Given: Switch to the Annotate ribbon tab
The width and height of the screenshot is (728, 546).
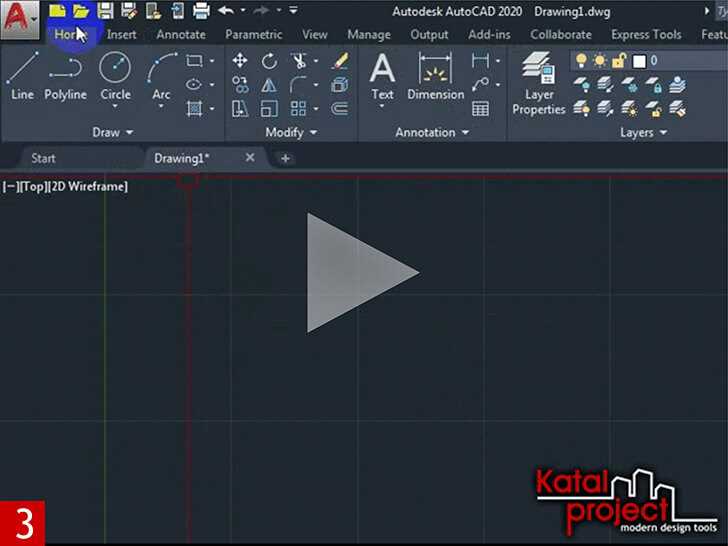Looking at the screenshot, I should [x=181, y=35].
